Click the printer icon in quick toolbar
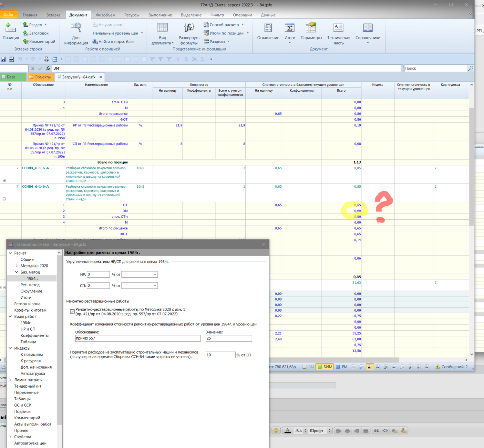Viewport: 484px width, 448px height. 46,59
